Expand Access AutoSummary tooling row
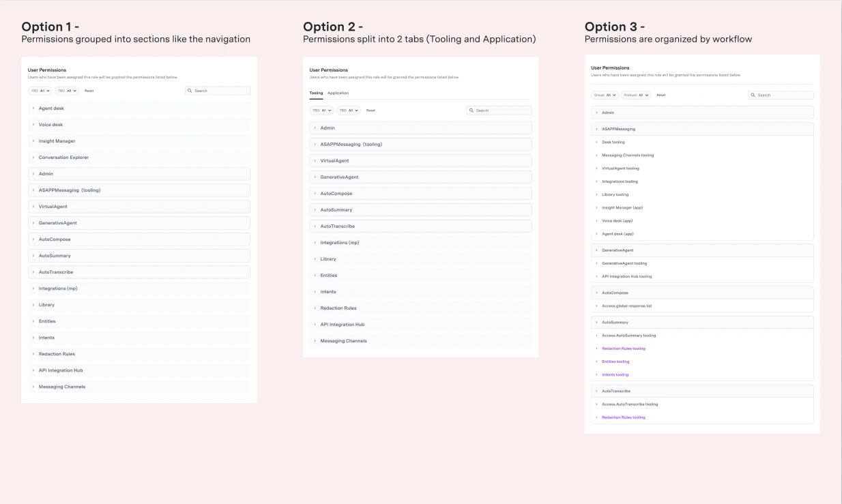Screen dimensions: 842x504 (702, 336)
